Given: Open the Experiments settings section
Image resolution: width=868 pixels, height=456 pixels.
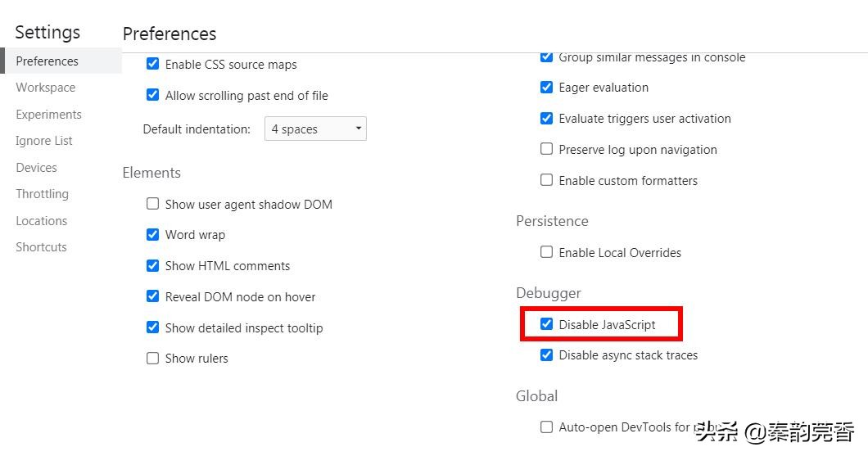Looking at the screenshot, I should click(49, 115).
